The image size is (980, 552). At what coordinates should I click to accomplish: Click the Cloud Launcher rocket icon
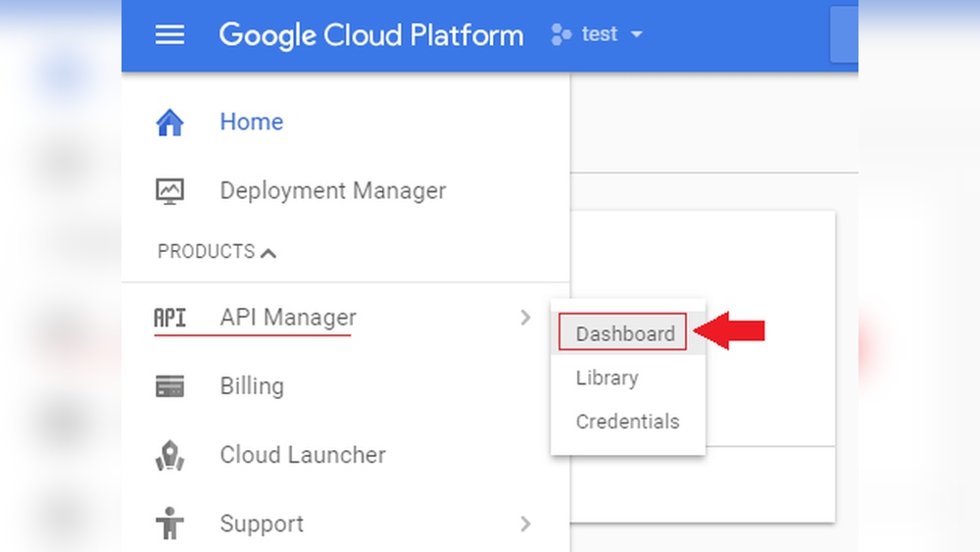click(170, 455)
